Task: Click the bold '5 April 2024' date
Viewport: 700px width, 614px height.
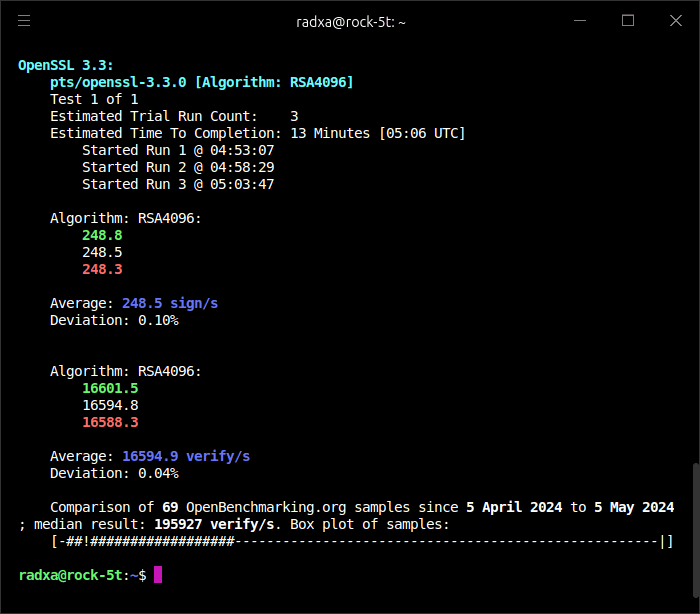Action: (x=514, y=507)
